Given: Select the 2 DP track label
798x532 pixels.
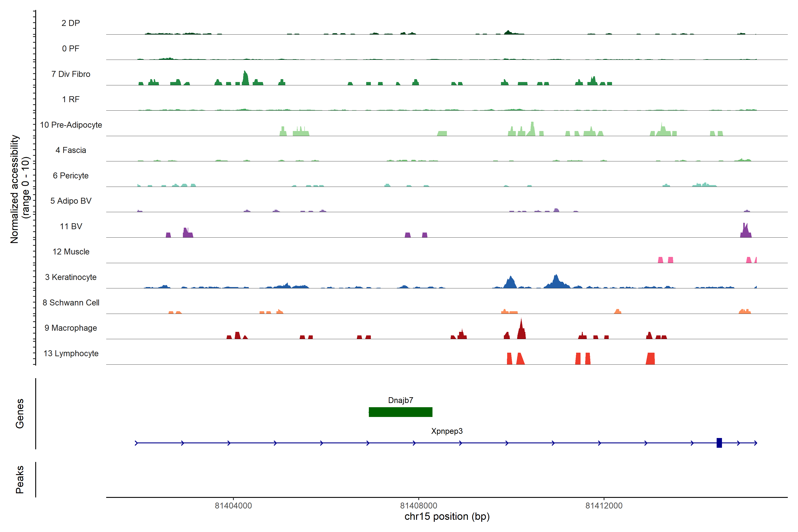Looking at the screenshot, I should tap(70, 23).
